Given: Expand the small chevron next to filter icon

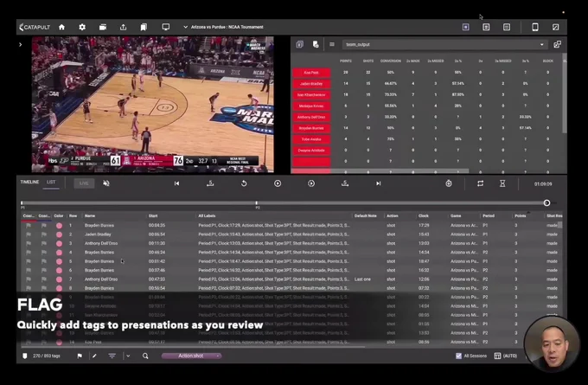Looking at the screenshot, I should 128,356.
